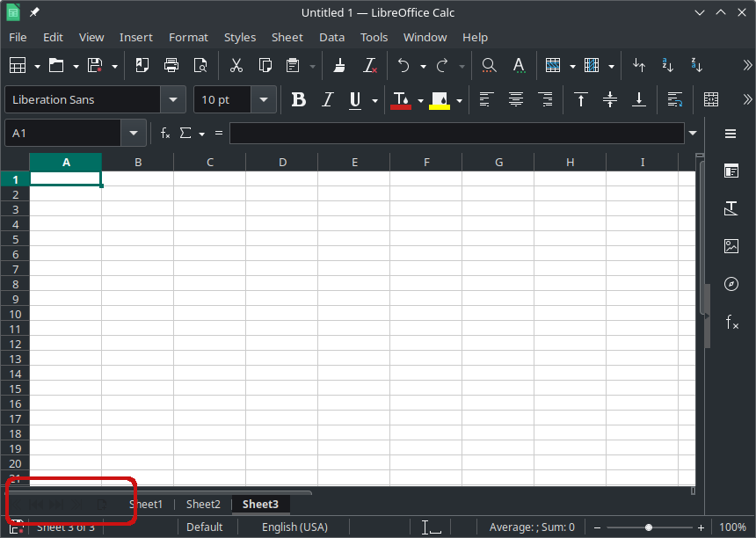Expand the font size dropdown arrow
This screenshot has height=538, width=756.
click(x=263, y=100)
